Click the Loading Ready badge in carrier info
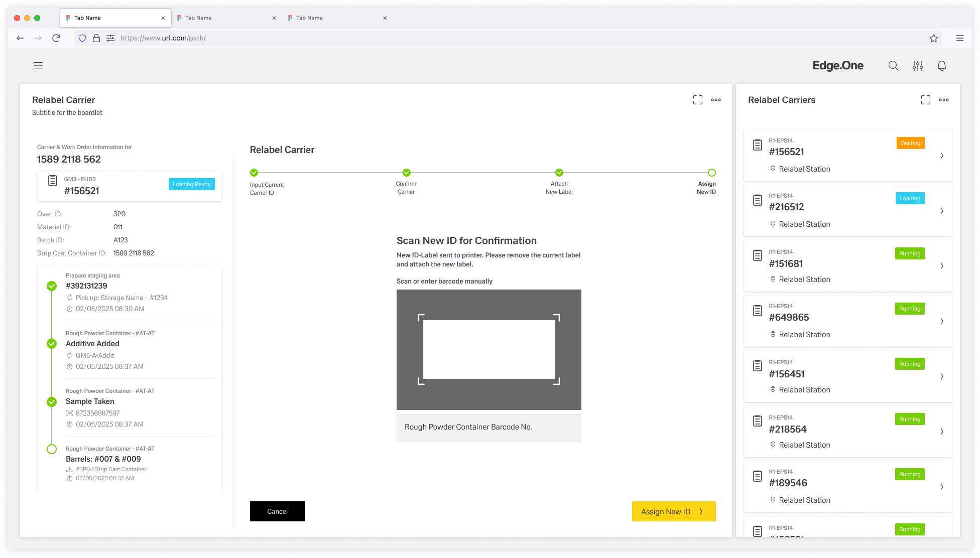980x558 pixels. (x=191, y=184)
